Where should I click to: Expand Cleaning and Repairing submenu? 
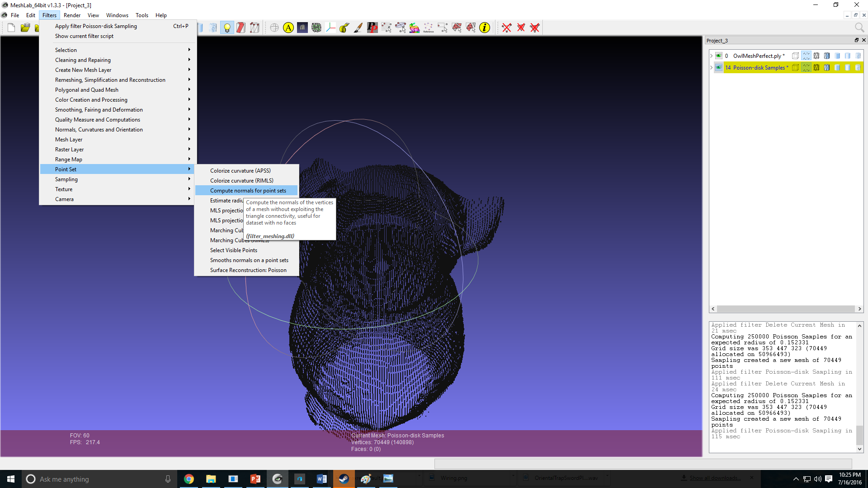[x=118, y=60]
